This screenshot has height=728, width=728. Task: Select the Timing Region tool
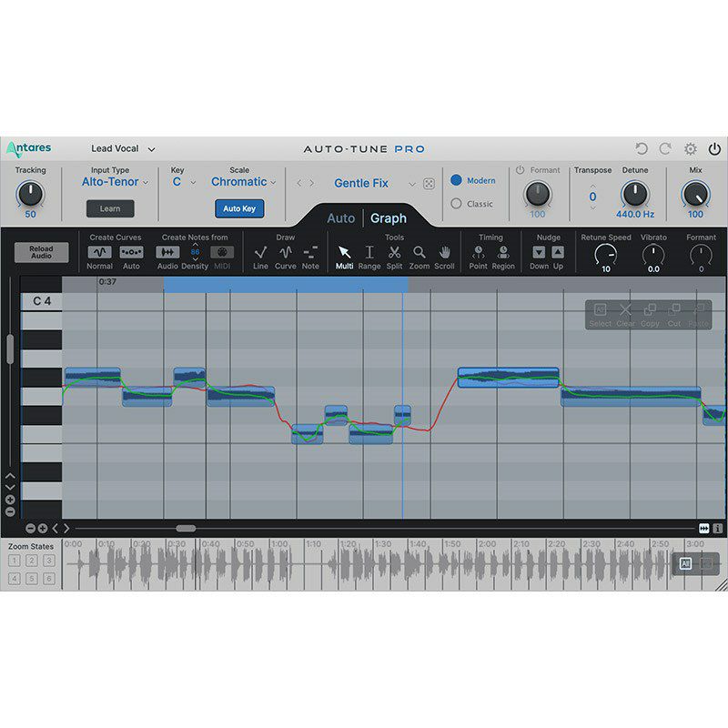503,252
